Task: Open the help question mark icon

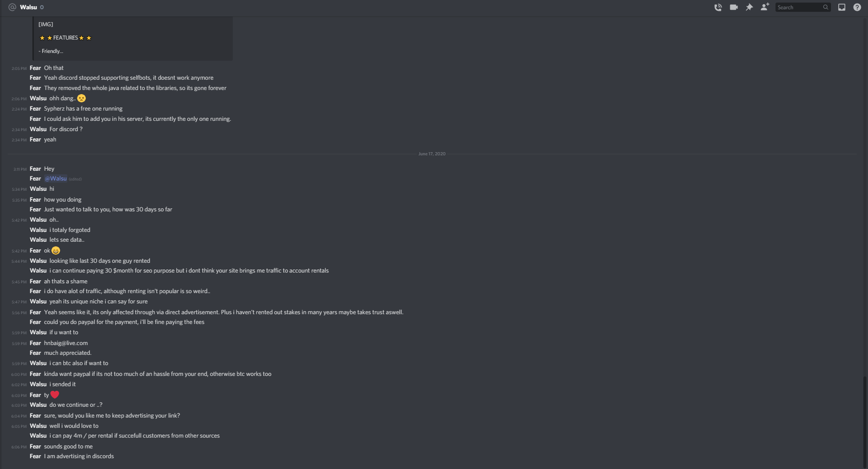Action: [857, 7]
